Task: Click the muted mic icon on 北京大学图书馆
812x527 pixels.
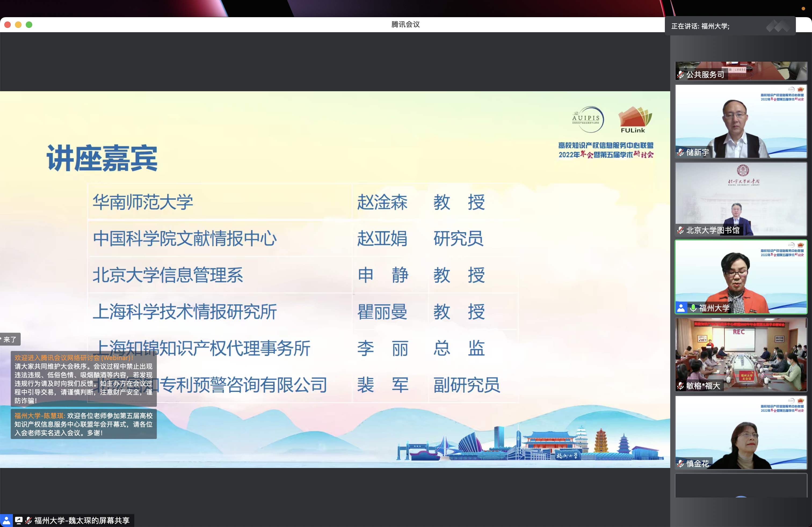Action: pos(681,230)
